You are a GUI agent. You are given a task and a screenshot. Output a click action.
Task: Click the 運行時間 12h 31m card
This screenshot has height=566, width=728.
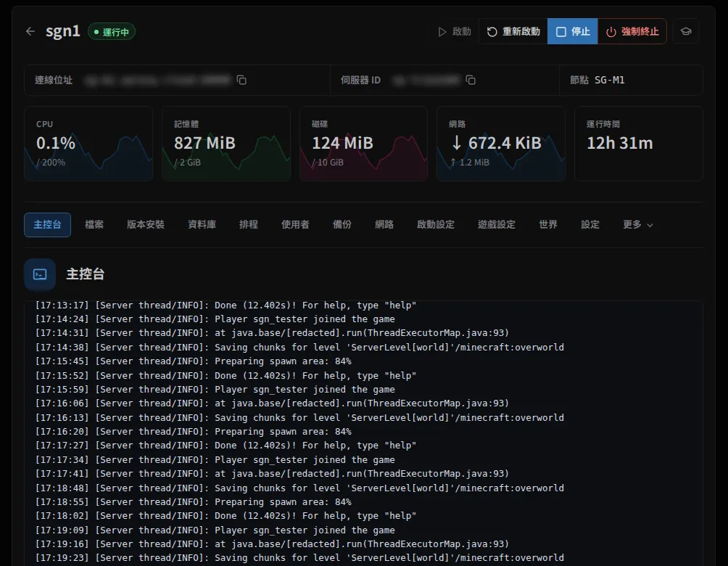click(638, 144)
